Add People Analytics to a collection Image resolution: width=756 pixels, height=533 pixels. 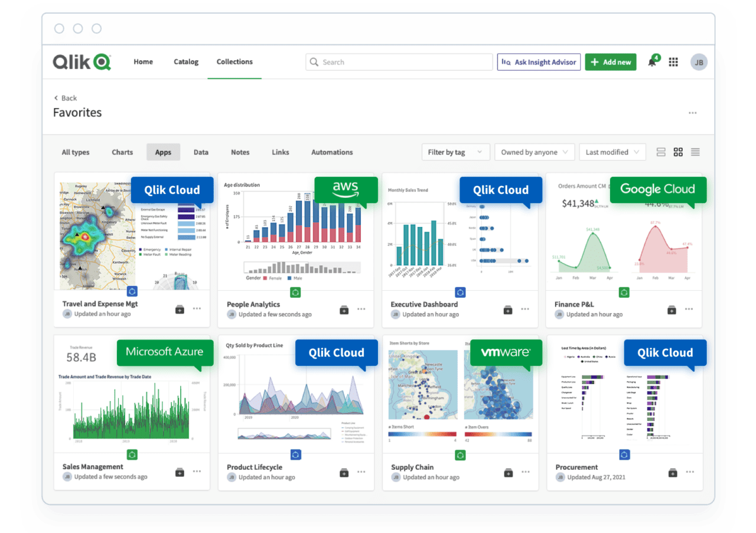pyautogui.click(x=343, y=309)
